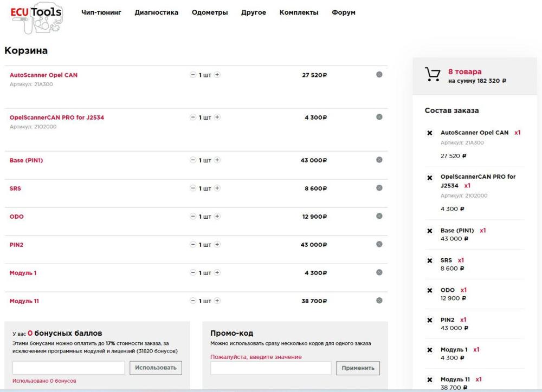Remove OpelScannerCAN PRO row from cart list
The width and height of the screenshot is (542, 392).
click(379, 117)
